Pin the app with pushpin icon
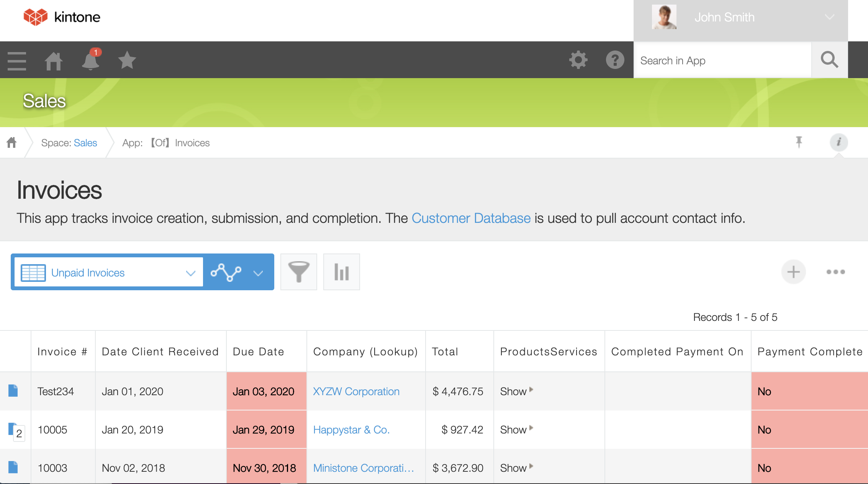This screenshot has width=868, height=484. (799, 142)
